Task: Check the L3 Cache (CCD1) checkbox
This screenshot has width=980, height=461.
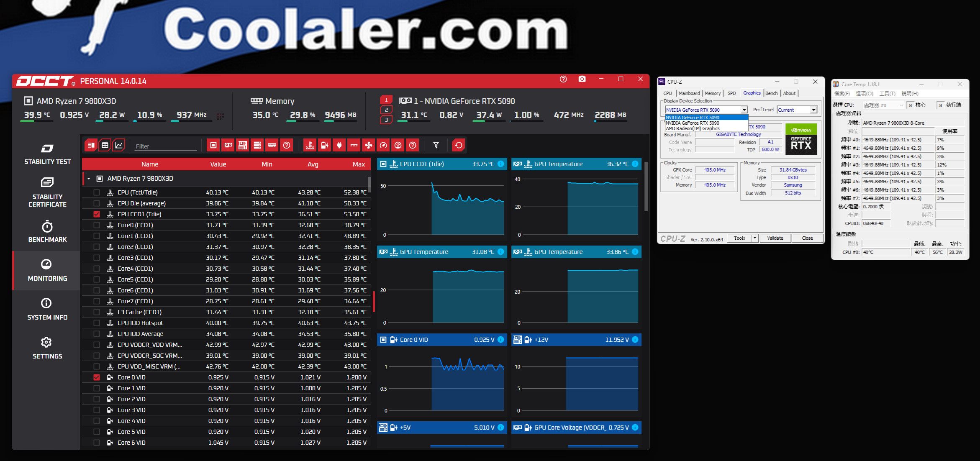Action: point(97,312)
